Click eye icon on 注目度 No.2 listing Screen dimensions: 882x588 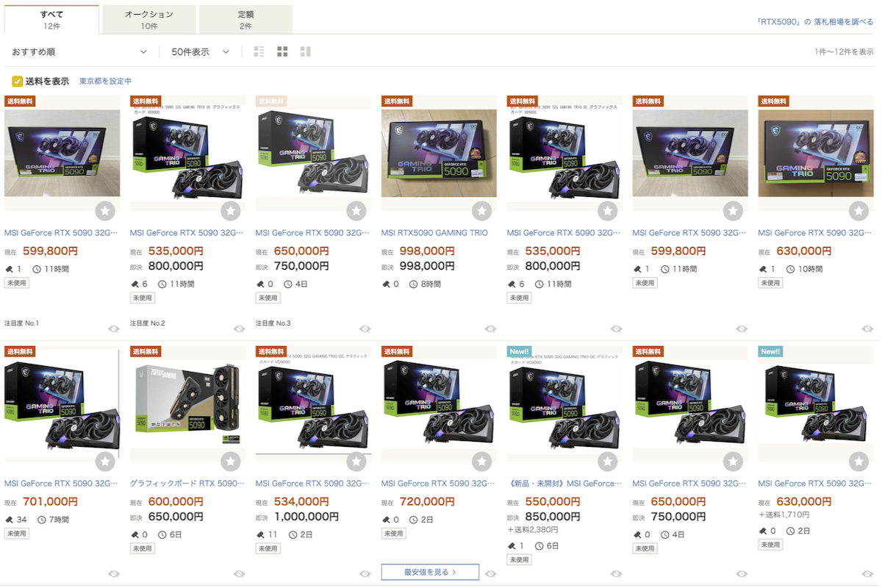pyautogui.click(x=240, y=329)
